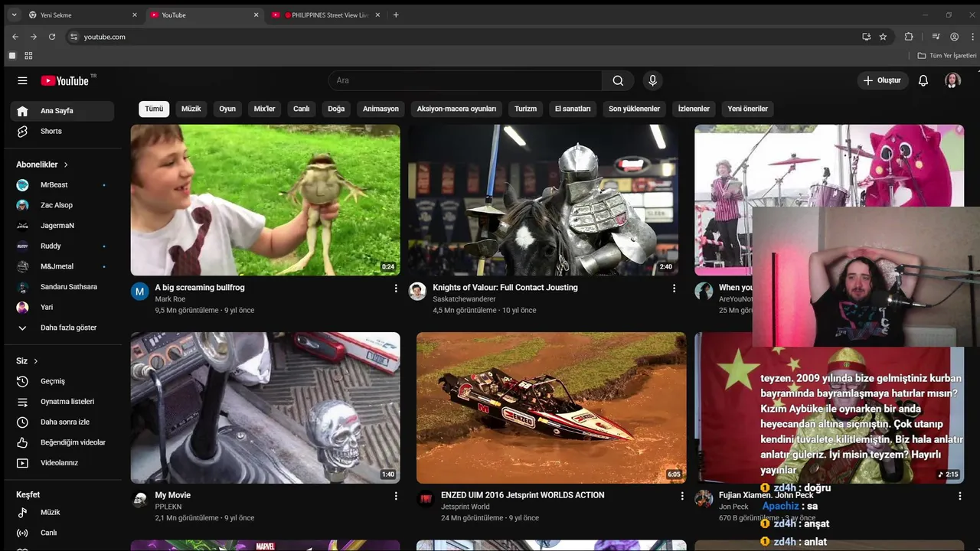Open more options for ENZED Jetsprint video

click(682, 496)
